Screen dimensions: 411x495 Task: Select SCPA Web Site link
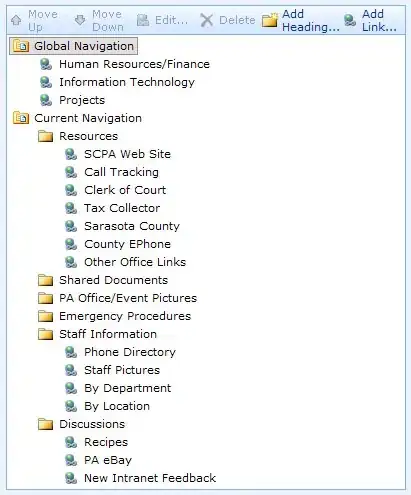coord(127,154)
